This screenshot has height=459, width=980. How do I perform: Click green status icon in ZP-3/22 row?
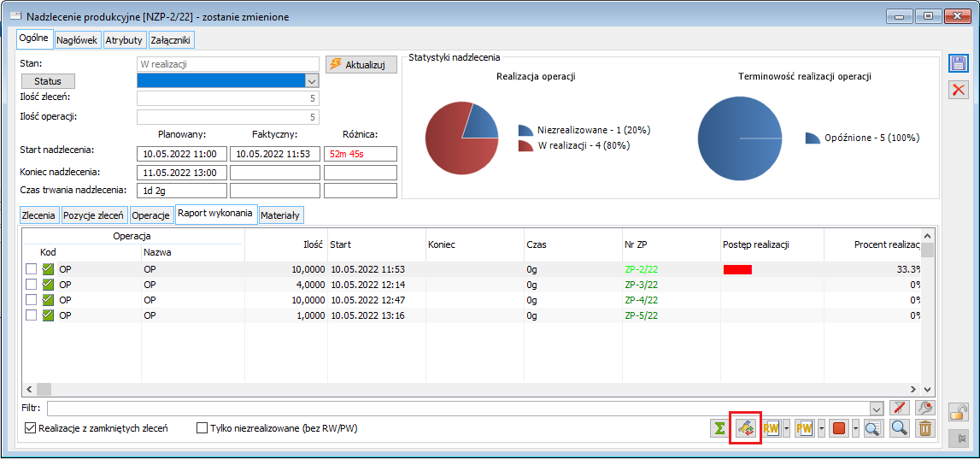tap(48, 285)
